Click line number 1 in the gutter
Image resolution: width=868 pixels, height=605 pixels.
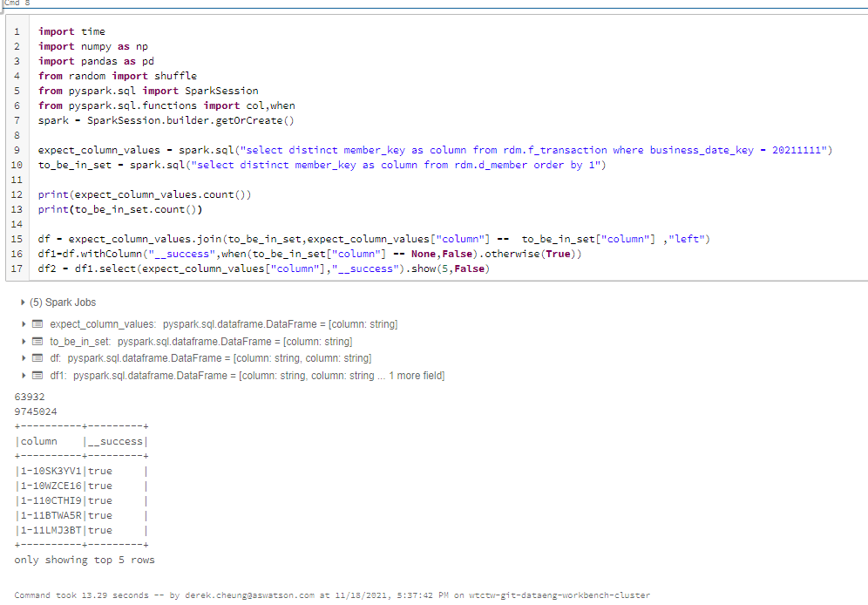click(x=18, y=31)
